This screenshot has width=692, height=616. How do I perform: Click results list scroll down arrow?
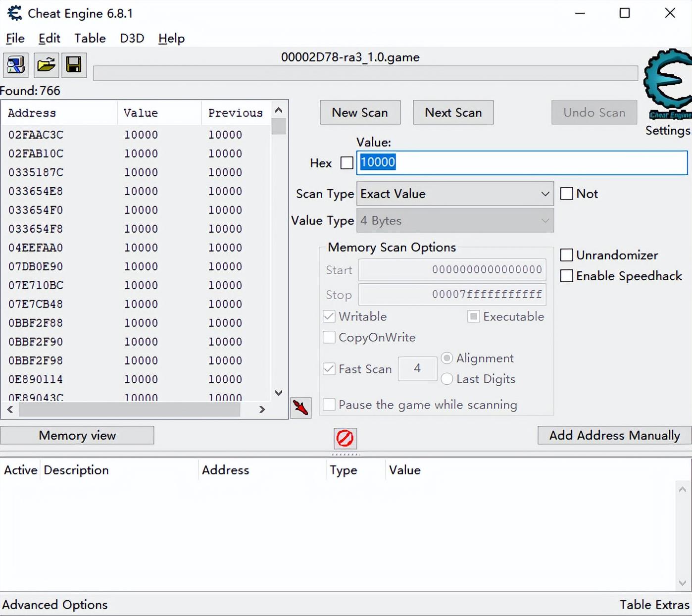pyautogui.click(x=279, y=393)
